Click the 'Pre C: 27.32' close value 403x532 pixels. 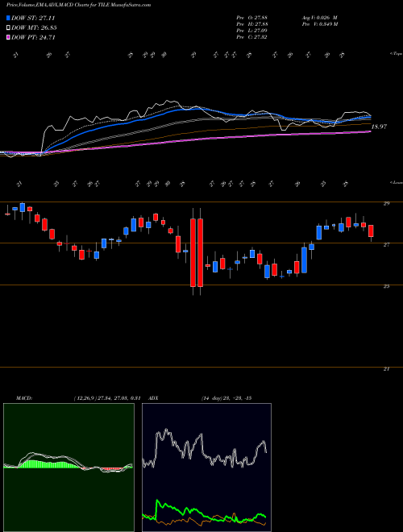coord(251,37)
